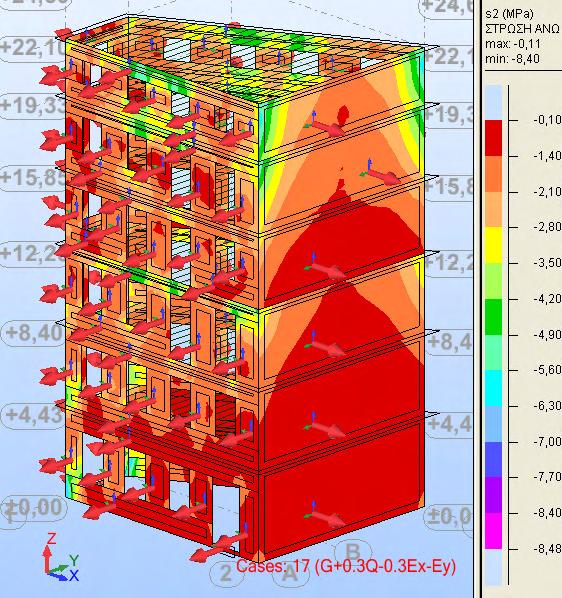This screenshot has height=598, width=562.
Task: Select the purple legend color band
Action: (493, 495)
